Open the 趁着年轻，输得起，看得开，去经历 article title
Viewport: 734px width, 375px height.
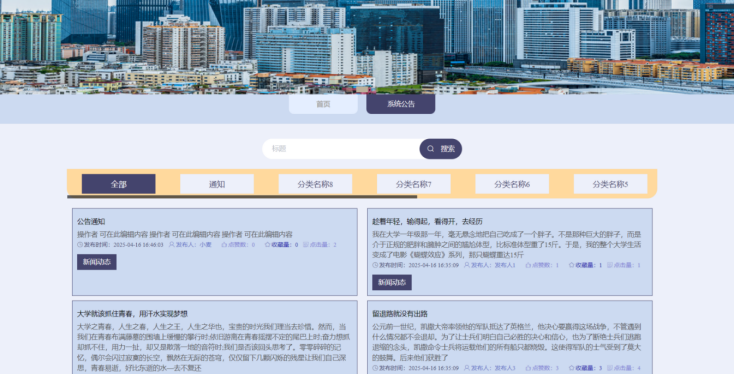click(x=427, y=221)
